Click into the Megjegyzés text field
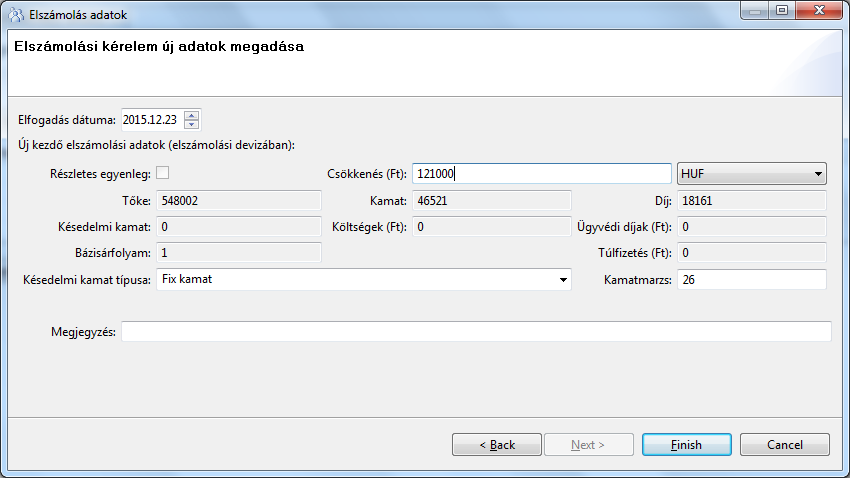 [x=476, y=331]
